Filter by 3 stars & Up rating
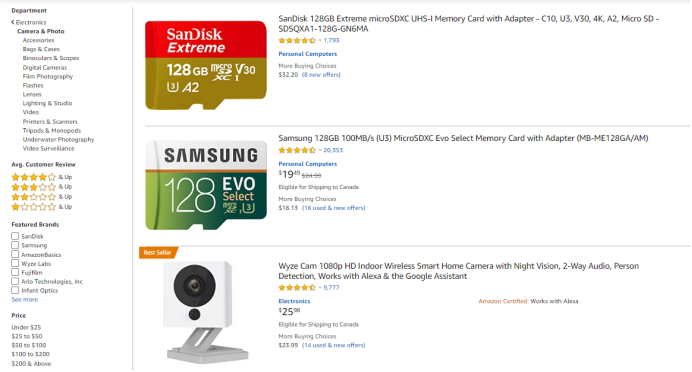 click(41, 187)
